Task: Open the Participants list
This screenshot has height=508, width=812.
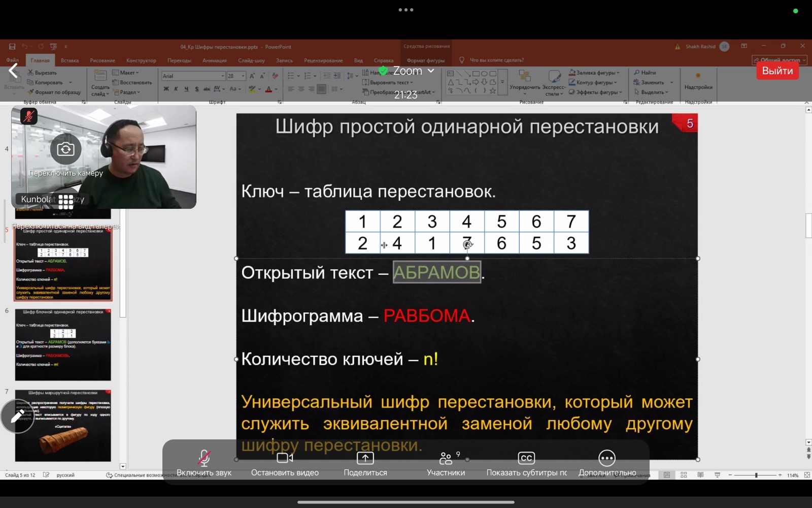Action: [446, 459]
